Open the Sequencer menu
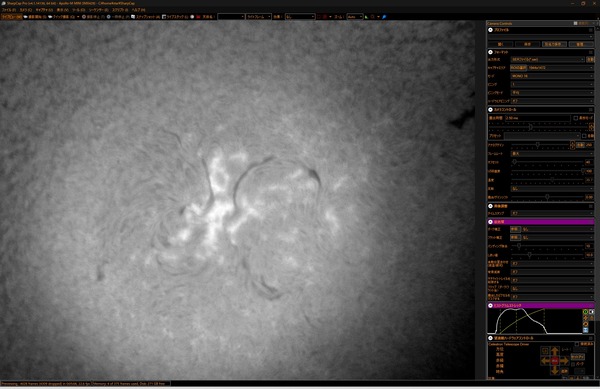This screenshot has width=600, height=389. click(98, 10)
